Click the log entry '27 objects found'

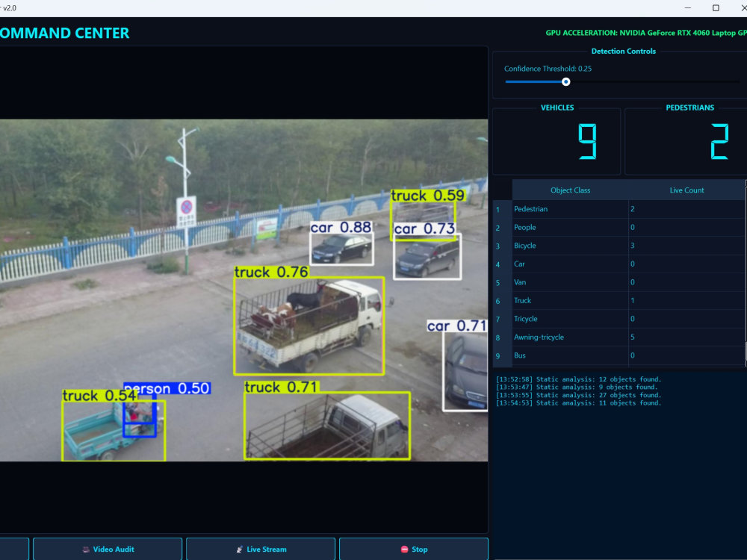[x=578, y=395]
